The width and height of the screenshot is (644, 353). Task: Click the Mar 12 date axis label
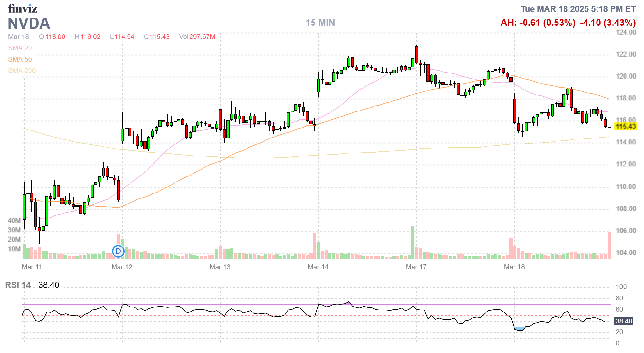122,267
